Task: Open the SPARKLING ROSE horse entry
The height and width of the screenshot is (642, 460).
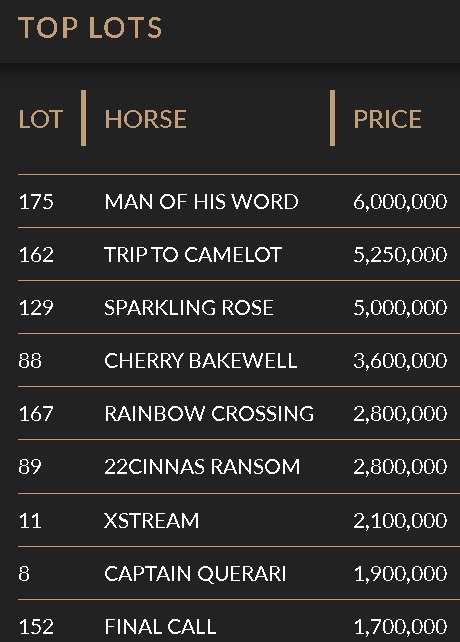Action: click(189, 307)
